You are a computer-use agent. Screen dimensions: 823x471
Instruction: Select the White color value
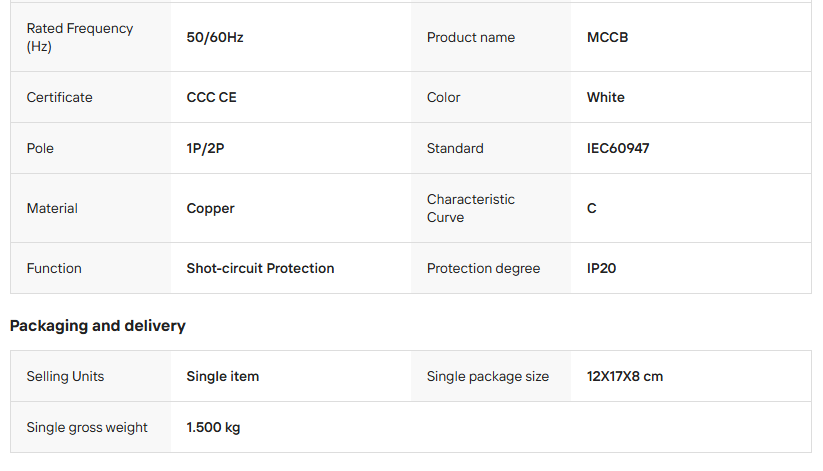pos(606,97)
